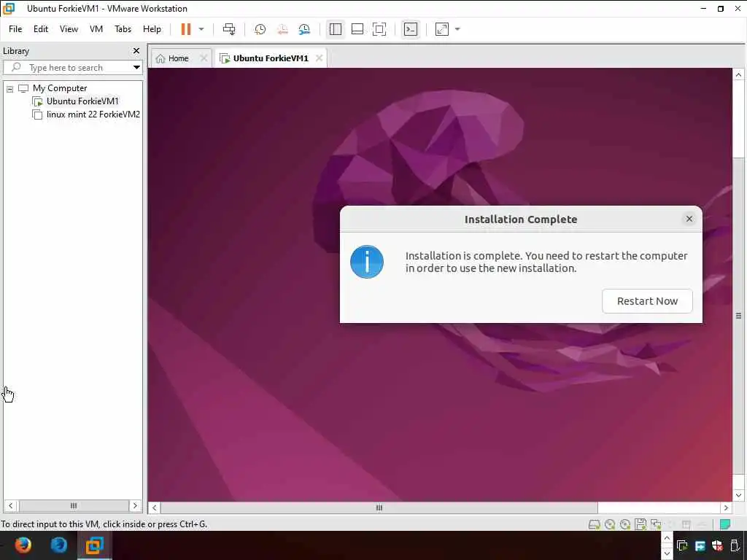Image resolution: width=747 pixels, height=560 pixels.
Task: Open the VM menu
Action: coord(96,29)
